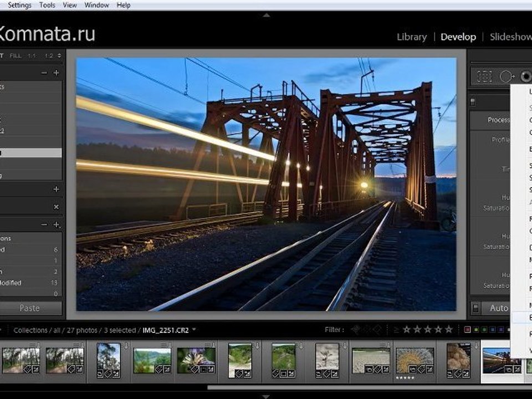This screenshot has width=532, height=399.
Task: Switch to the Slideshow module
Action: pyautogui.click(x=510, y=37)
